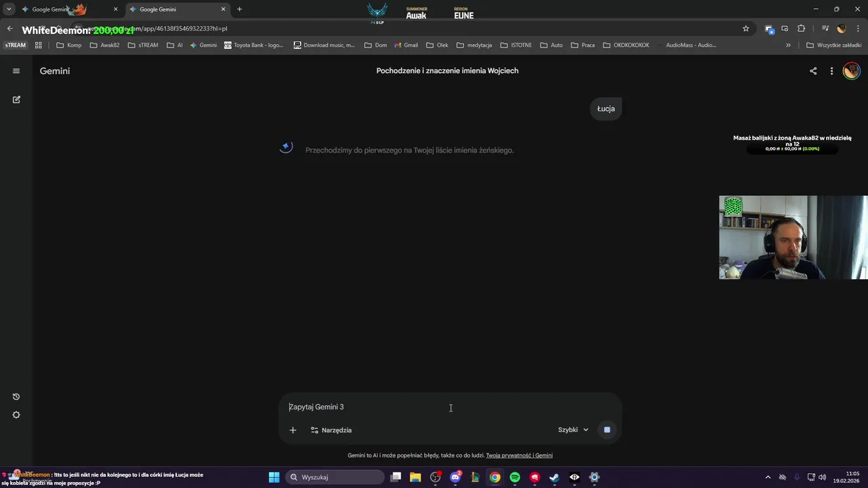Open Praca bookmarks folder
This screenshot has width=868, height=488.
(x=583, y=45)
